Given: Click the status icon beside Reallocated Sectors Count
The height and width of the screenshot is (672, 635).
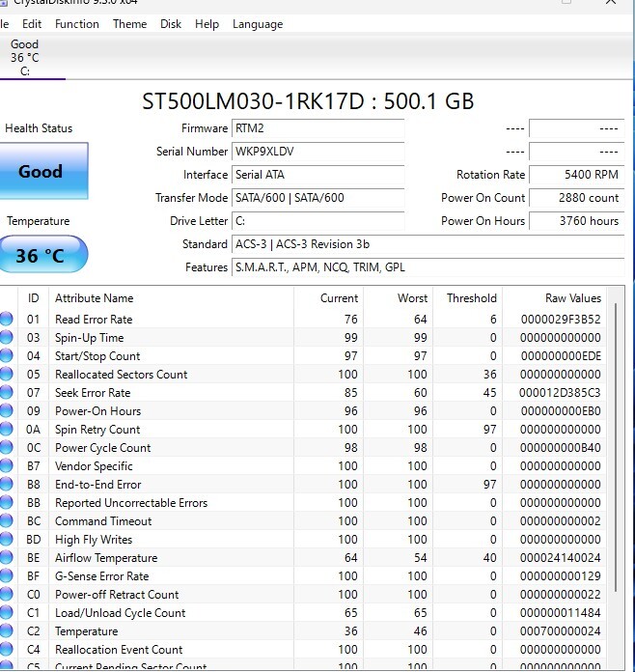Looking at the screenshot, I should pos(7,375).
